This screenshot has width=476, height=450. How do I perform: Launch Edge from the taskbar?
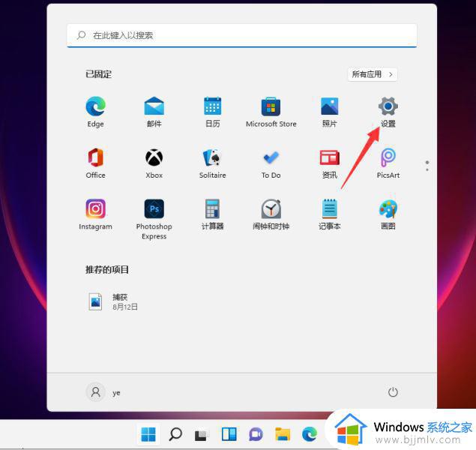310,434
